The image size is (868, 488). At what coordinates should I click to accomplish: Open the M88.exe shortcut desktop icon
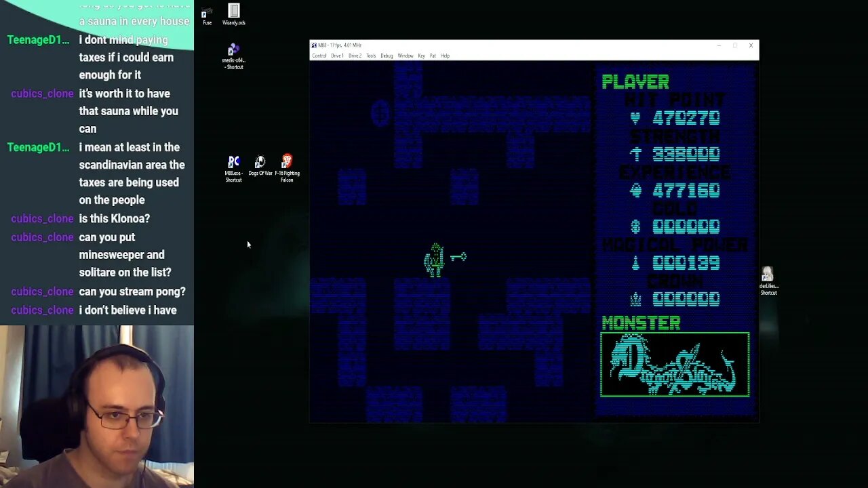[x=233, y=169]
